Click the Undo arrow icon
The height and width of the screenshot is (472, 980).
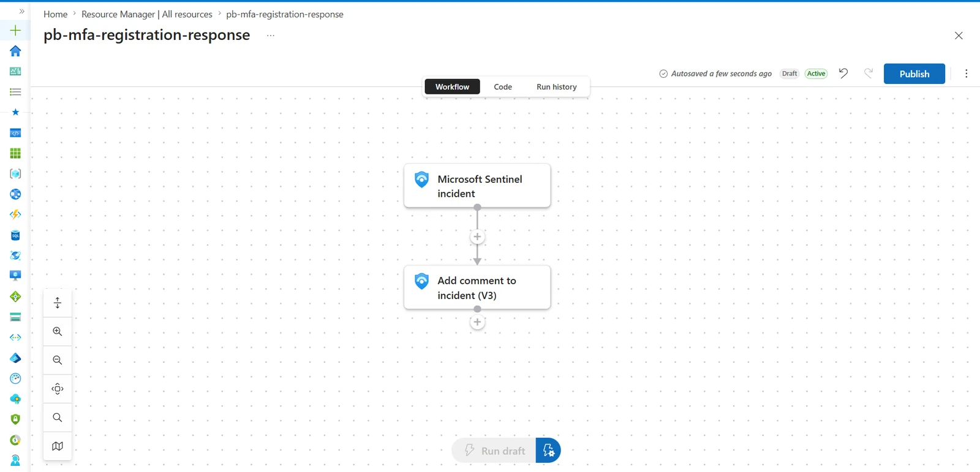tap(843, 74)
